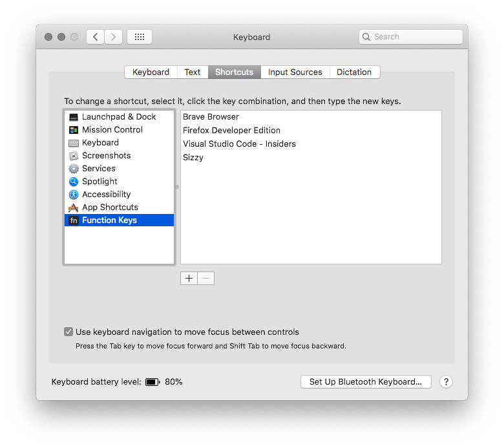Close the Keyboard preferences window

(48, 37)
